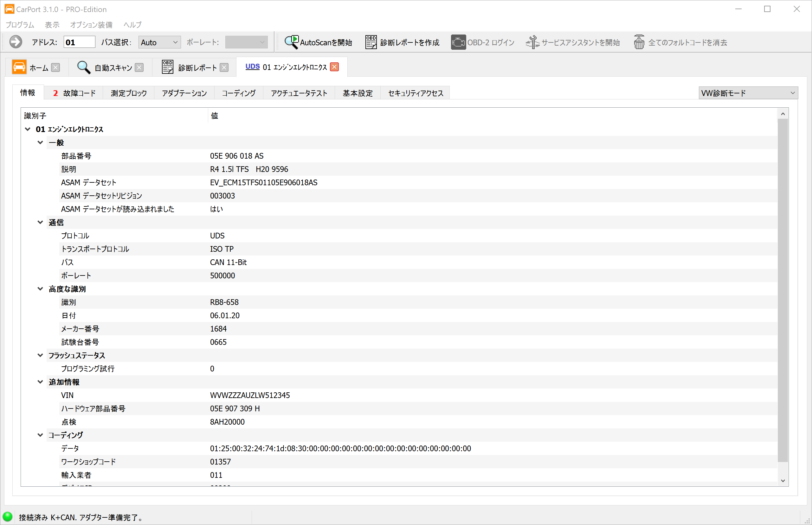Click the vertical scrollbar down arrow

point(783,481)
